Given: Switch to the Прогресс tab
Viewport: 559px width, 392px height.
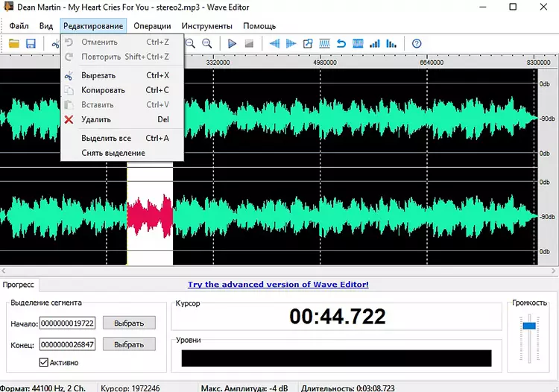Looking at the screenshot, I should [x=19, y=285].
